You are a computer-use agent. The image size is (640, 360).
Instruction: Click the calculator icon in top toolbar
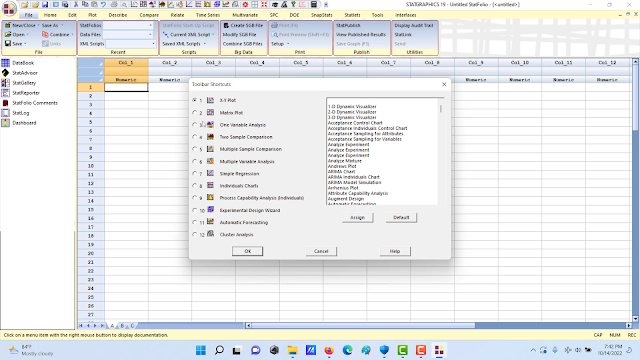click(x=313, y=4)
